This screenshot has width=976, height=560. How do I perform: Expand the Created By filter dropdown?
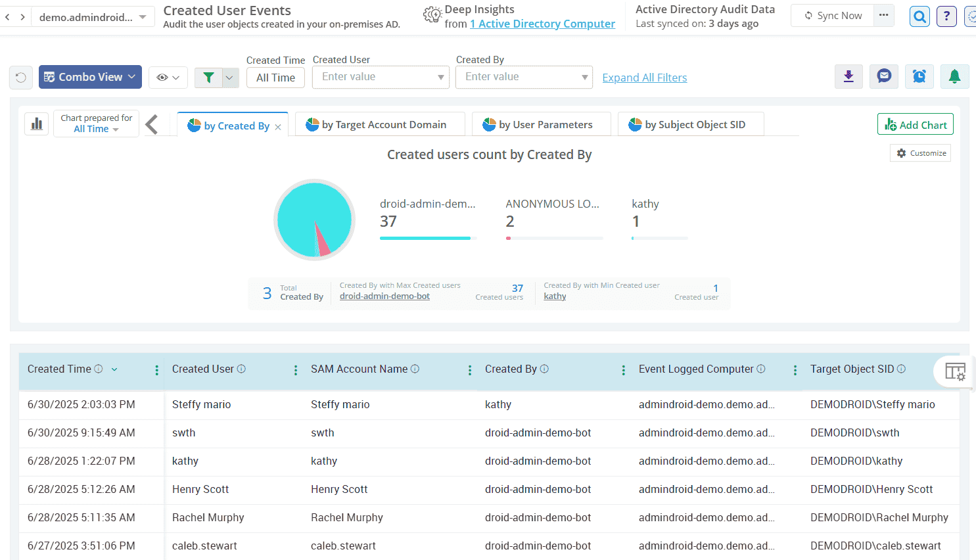point(584,78)
